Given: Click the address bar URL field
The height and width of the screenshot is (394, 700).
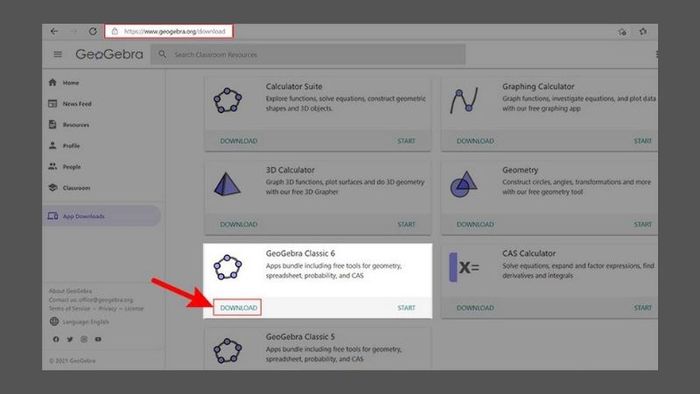Looking at the screenshot, I should point(169,31).
